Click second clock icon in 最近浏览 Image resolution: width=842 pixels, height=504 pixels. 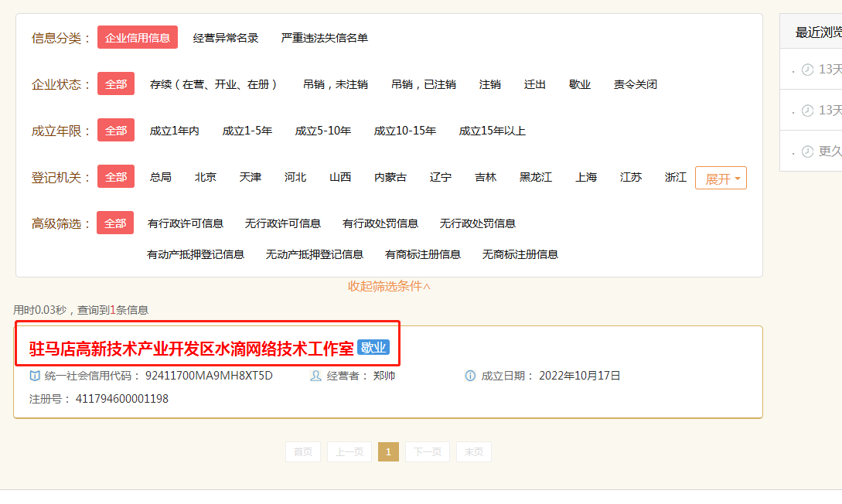tap(808, 111)
